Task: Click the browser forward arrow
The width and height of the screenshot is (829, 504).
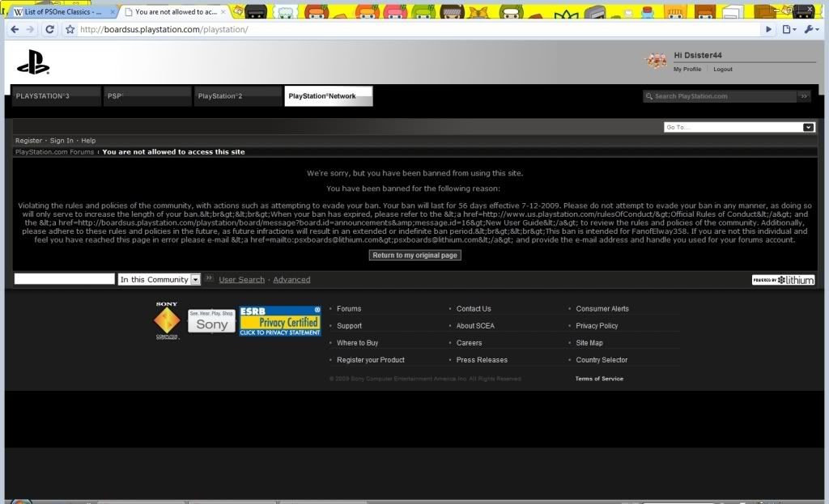Action: (31, 29)
